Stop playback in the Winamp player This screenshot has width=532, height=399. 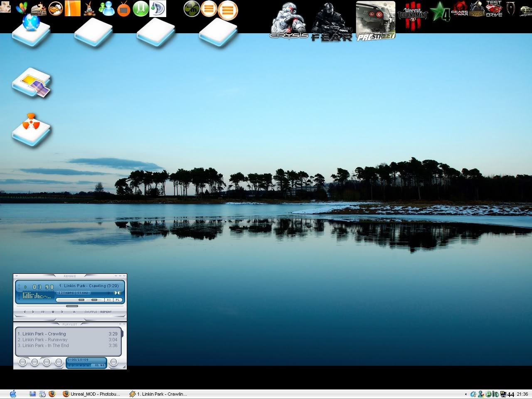point(53,312)
